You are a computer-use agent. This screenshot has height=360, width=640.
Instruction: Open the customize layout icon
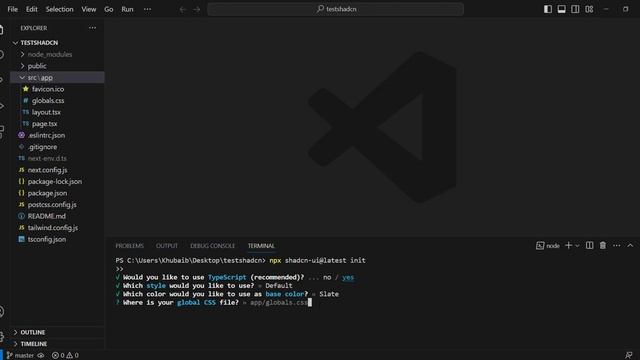589,9
